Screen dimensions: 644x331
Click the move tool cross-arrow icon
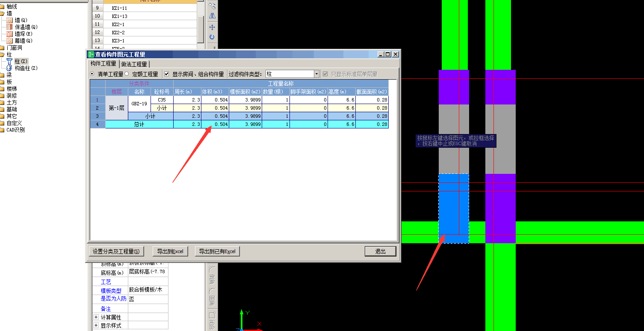[212, 27]
